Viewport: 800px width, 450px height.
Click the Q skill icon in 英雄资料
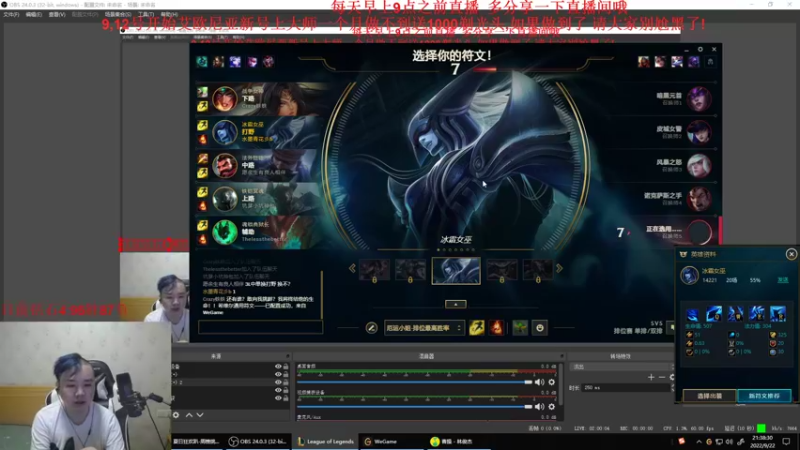714,314
